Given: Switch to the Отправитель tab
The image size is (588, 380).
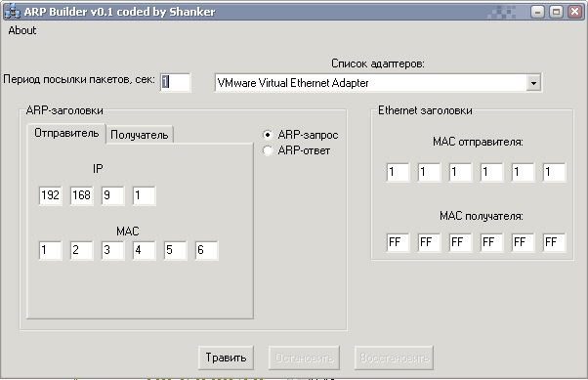Looking at the screenshot, I should coord(66,133).
